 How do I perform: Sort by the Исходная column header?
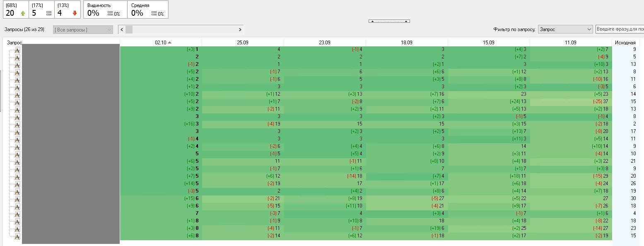tap(625, 43)
